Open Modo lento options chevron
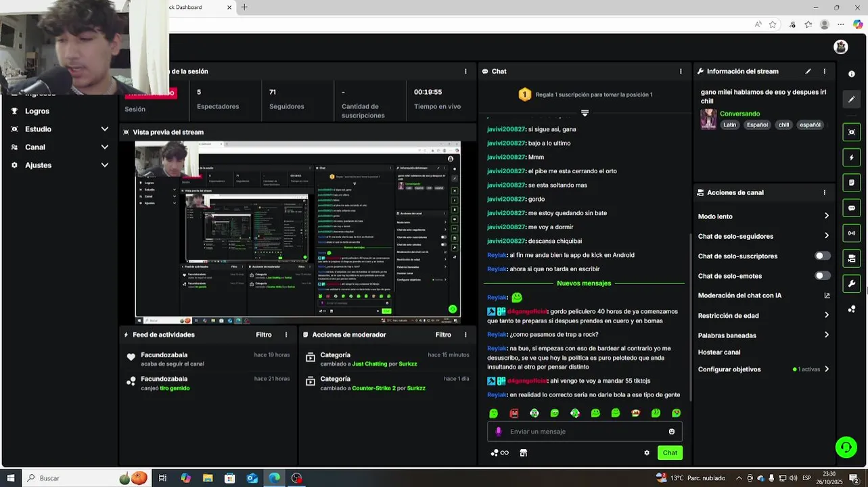 (x=826, y=216)
